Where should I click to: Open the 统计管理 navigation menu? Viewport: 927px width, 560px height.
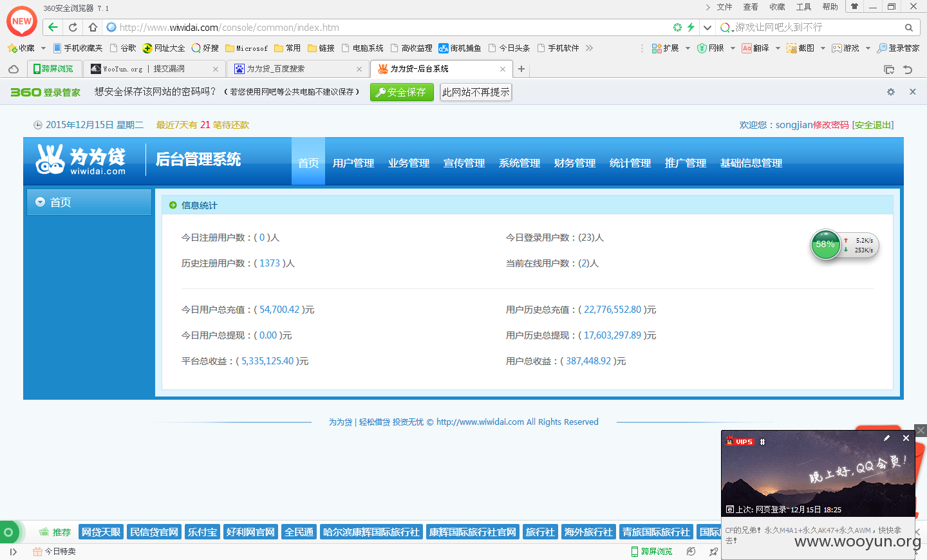point(630,163)
